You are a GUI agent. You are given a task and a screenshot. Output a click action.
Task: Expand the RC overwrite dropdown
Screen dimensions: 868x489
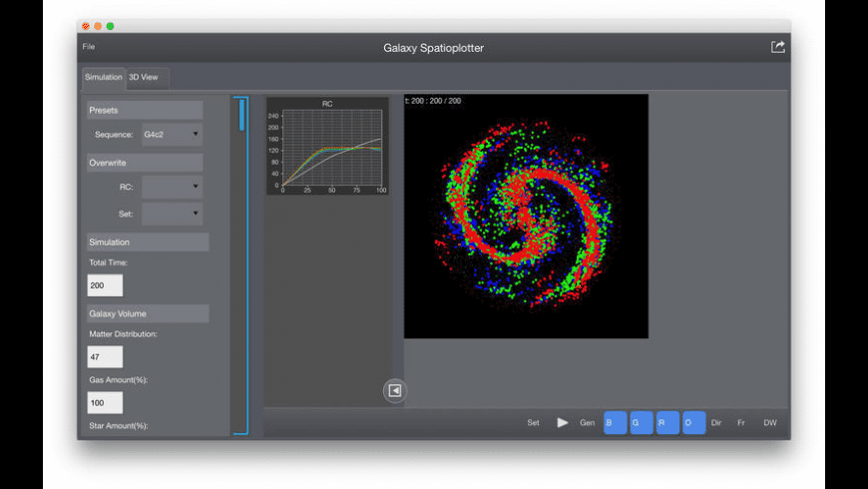[173, 187]
